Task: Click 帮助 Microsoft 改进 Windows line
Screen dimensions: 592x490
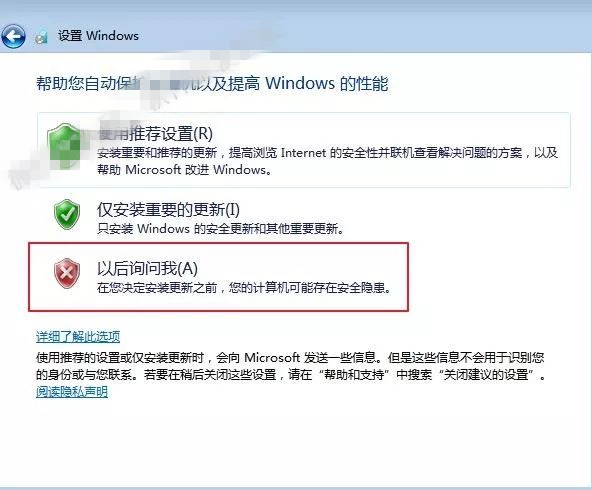Action: (x=185, y=170)
